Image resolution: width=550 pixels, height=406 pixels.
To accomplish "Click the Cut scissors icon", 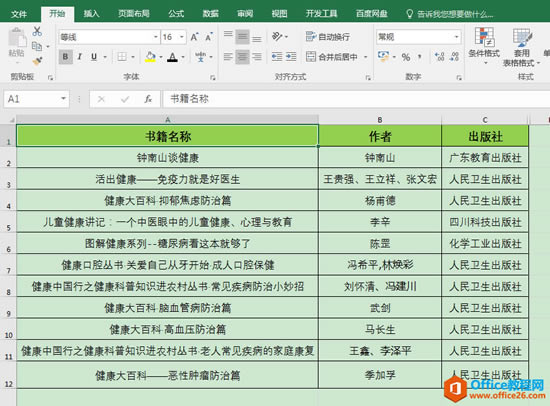I will click(37, 32).
